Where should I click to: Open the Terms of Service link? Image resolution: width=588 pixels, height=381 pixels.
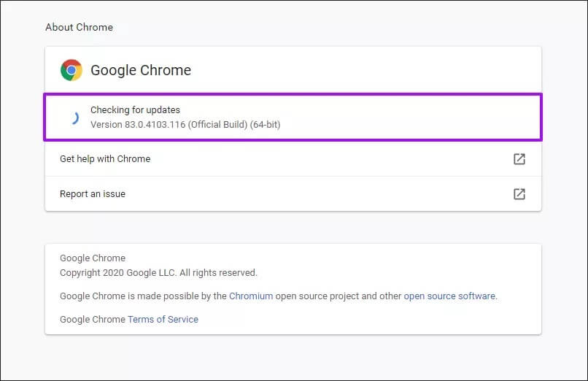[x=163, y=319]
